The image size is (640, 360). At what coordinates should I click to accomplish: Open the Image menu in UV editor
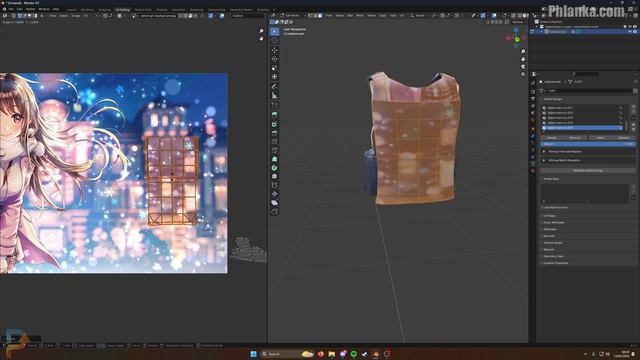(x=76, y=16)
